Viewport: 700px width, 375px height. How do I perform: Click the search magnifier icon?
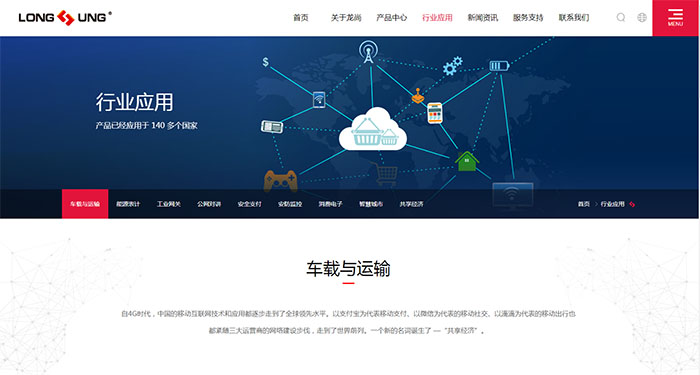click(x=621, y=17)
